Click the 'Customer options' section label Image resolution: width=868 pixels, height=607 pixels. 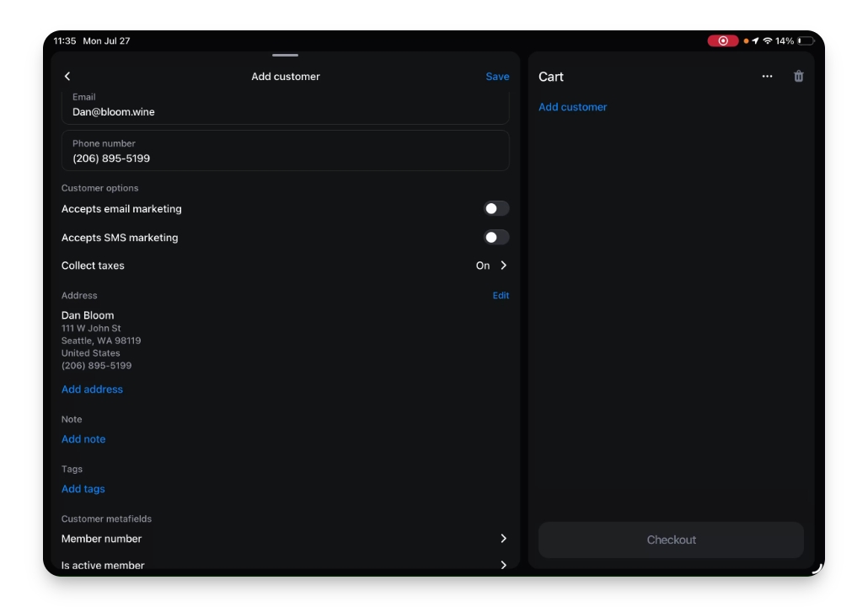[99, 188]
